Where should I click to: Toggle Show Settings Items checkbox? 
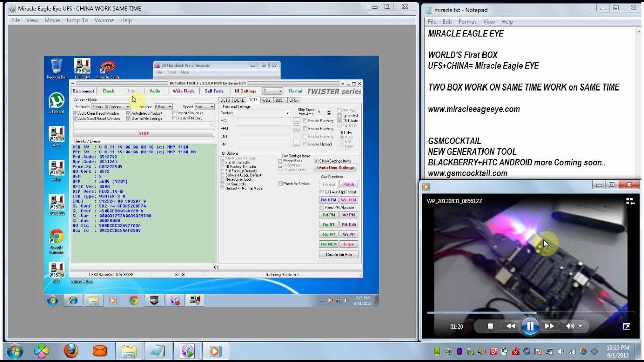[x=317, y=161]
